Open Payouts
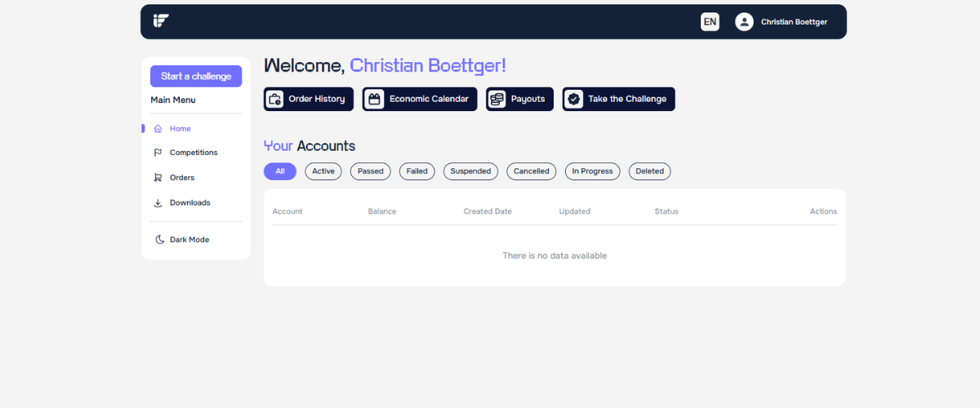The image size is (980, 408). point(520,99)
